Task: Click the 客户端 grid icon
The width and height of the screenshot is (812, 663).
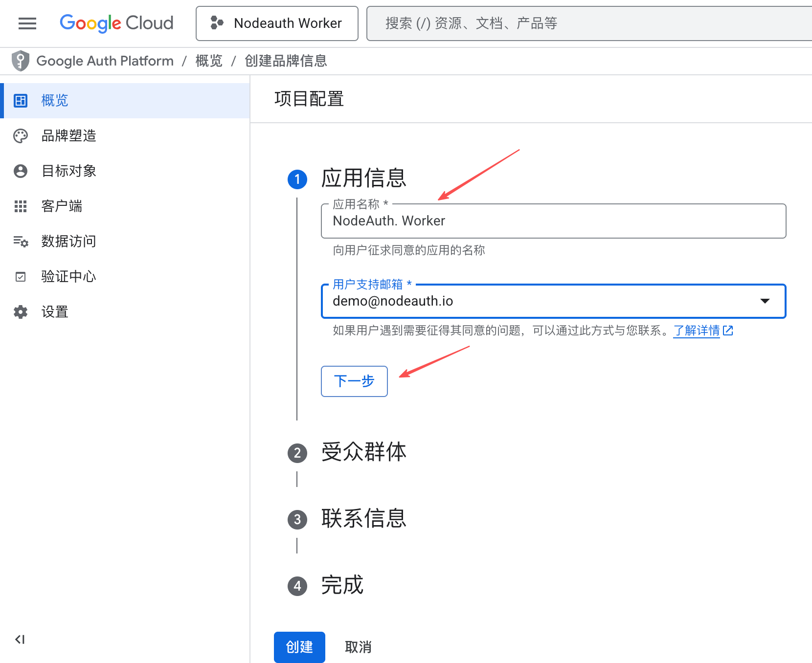Action: click(x=21, y=206)
